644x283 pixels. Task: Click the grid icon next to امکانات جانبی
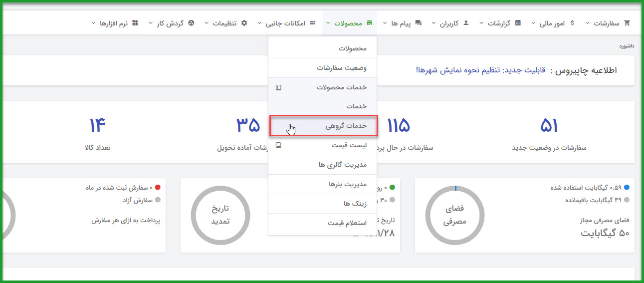pyautogui.click(x=313, y=23)
